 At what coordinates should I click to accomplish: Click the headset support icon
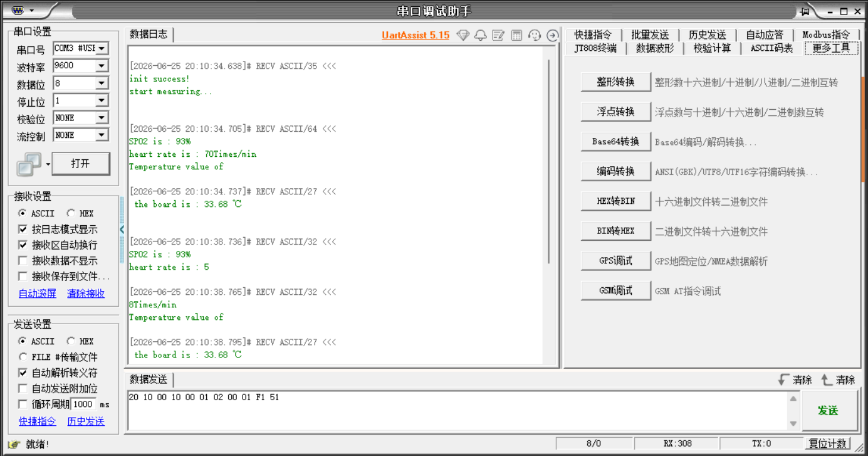535,36
